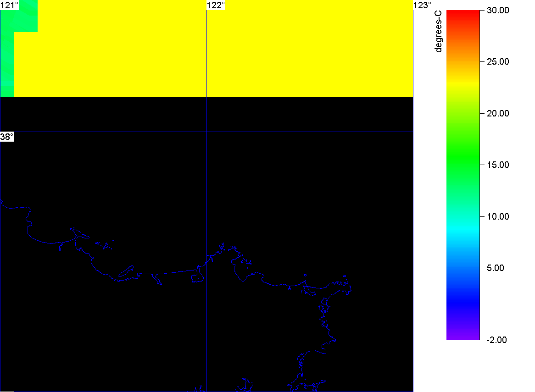Click the 123° longitude label
535x392 pixels.
click(423, 5)
